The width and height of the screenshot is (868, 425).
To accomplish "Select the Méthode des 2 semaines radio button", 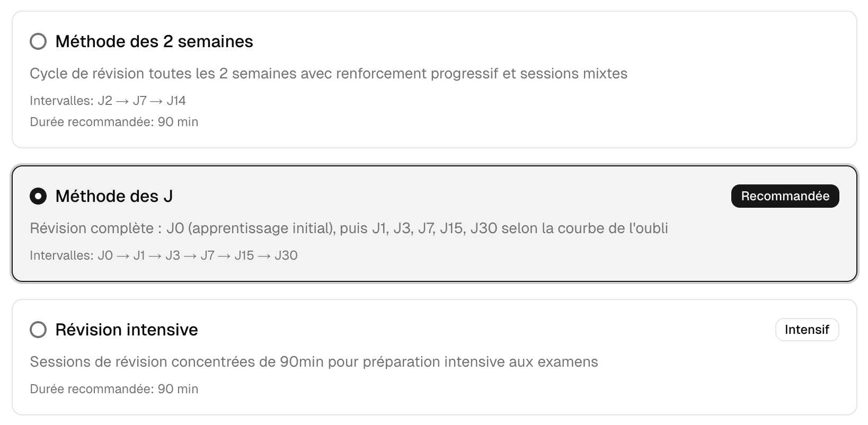I will click(38, 41).
